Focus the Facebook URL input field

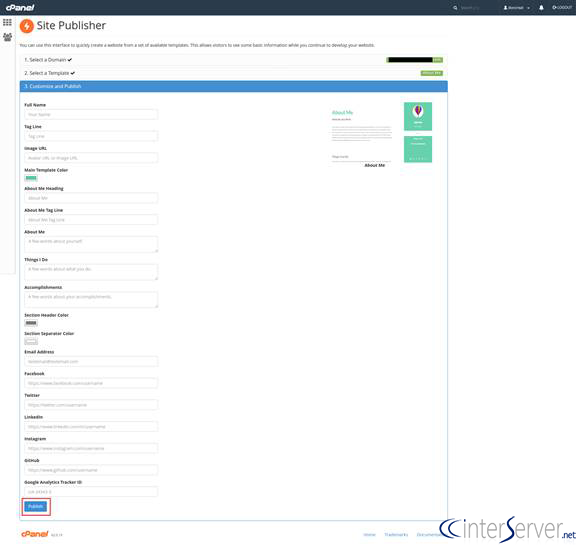tap(91, 383)
